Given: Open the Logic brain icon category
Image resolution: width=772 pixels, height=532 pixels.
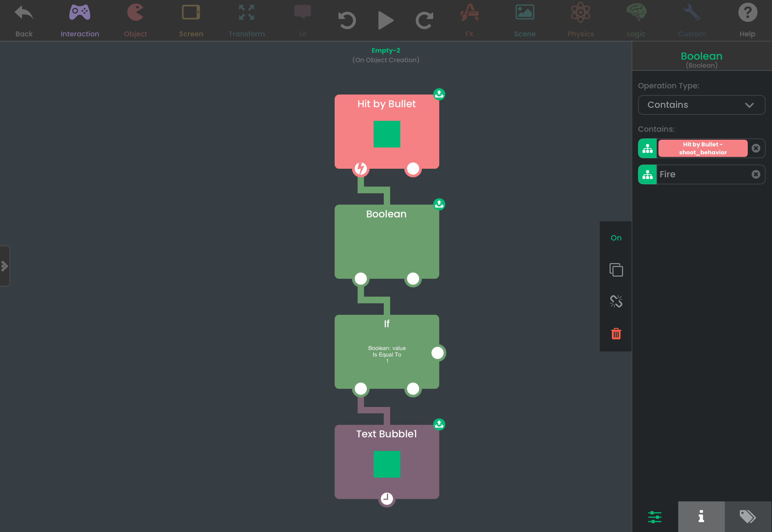Looking at the screenshot, I should pyautogui.click(x=636, y=20).
